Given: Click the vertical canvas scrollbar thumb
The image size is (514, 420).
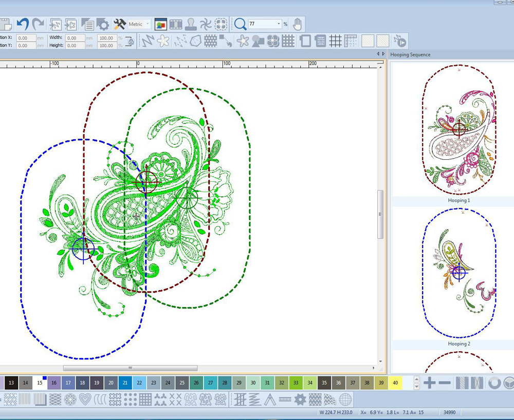Looking at the screenshot, I should pos(380,214).
